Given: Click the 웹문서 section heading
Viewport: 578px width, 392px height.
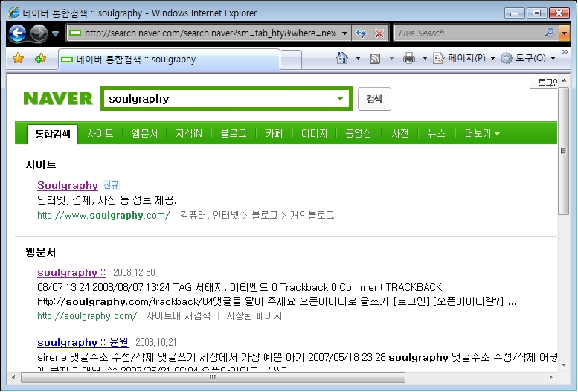Looking at the screenshot, I should tap(41, 252).
